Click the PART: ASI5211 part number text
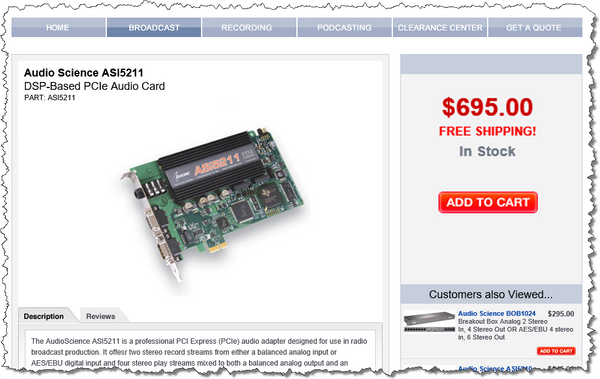600x379 pixels. pos(50,98)
